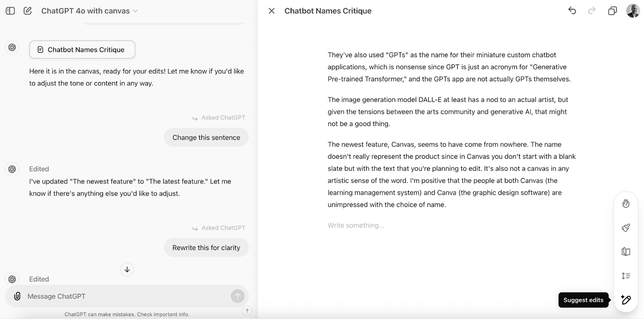Undo the last canvas edit
This screenshot has height=319, width=644.
[572, 11]
